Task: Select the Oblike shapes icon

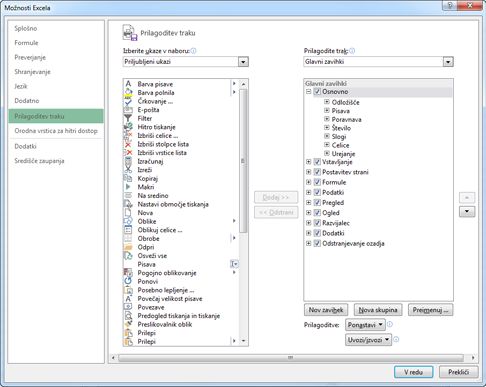Action: point(128,221)
